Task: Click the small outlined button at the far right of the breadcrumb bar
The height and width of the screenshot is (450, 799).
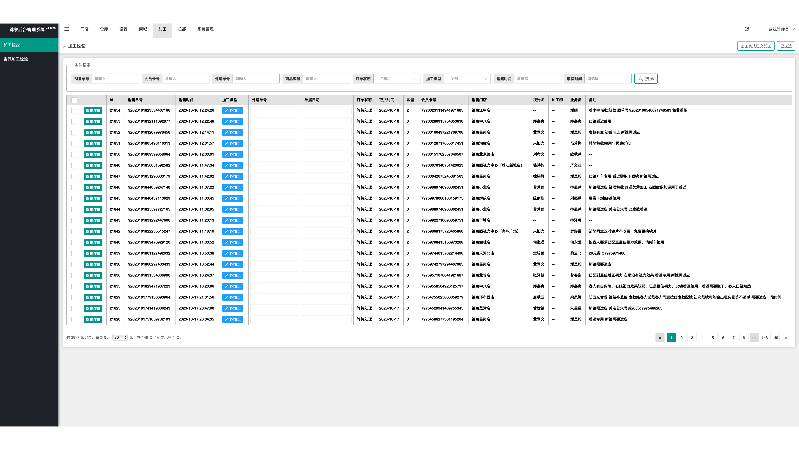Action: [786, 46]
